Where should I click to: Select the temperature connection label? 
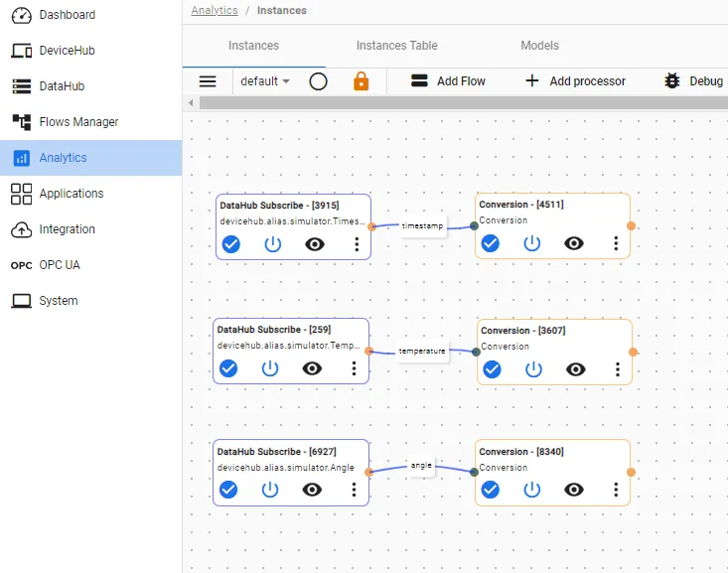click(422, 352)
